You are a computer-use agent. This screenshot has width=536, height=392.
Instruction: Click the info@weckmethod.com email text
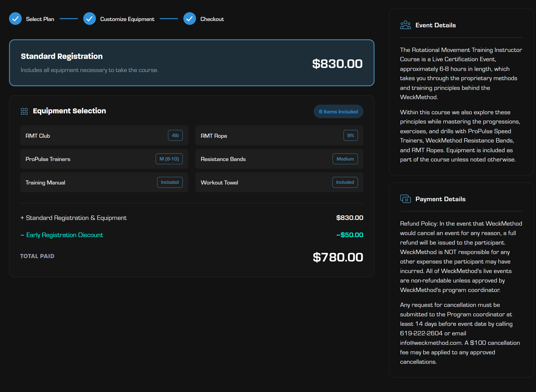coord(431,343)
